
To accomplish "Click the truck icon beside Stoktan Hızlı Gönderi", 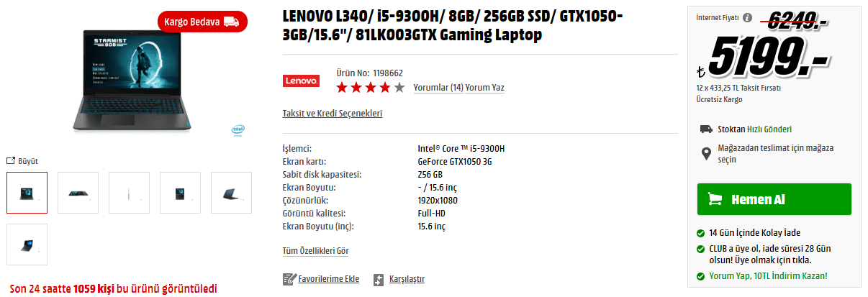I will pyautogui.click(x=707, y=129).
